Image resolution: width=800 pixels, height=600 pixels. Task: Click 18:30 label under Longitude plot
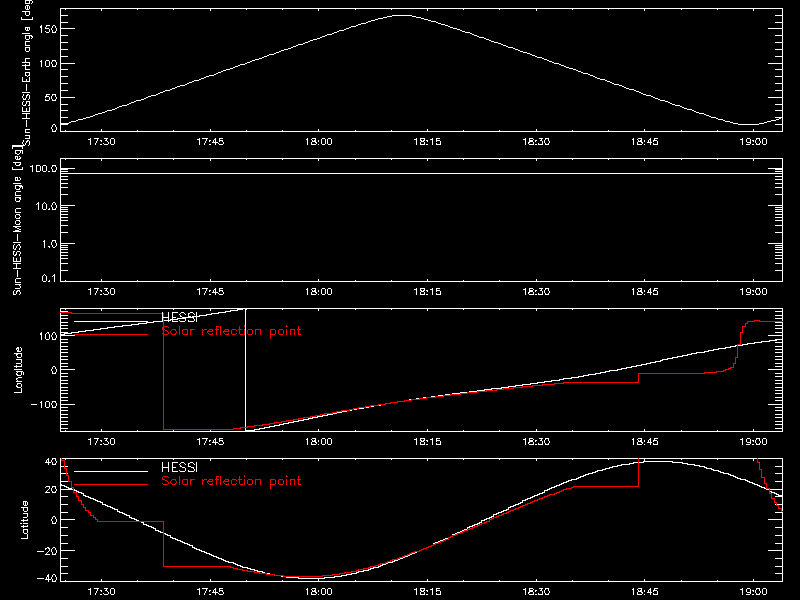[x=536, y=442]
